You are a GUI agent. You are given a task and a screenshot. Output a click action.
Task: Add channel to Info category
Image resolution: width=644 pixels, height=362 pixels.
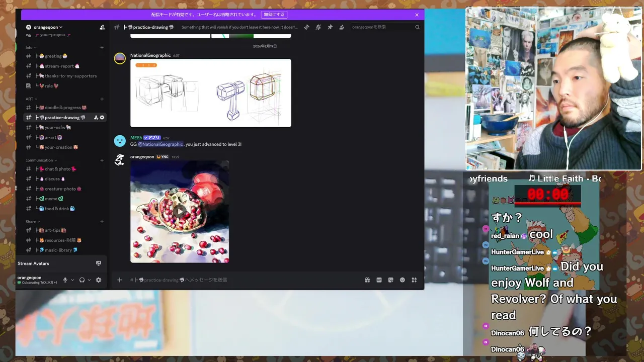tap(102, 48)
